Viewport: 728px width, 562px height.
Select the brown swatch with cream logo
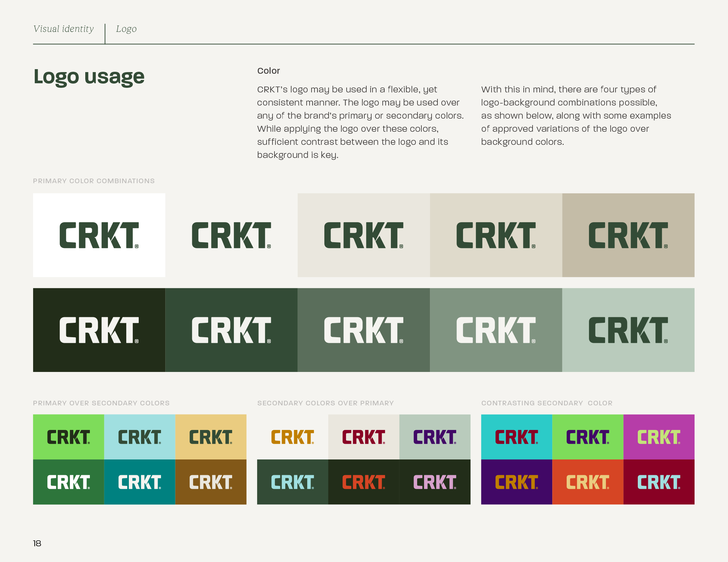click(x=211, y=482)
